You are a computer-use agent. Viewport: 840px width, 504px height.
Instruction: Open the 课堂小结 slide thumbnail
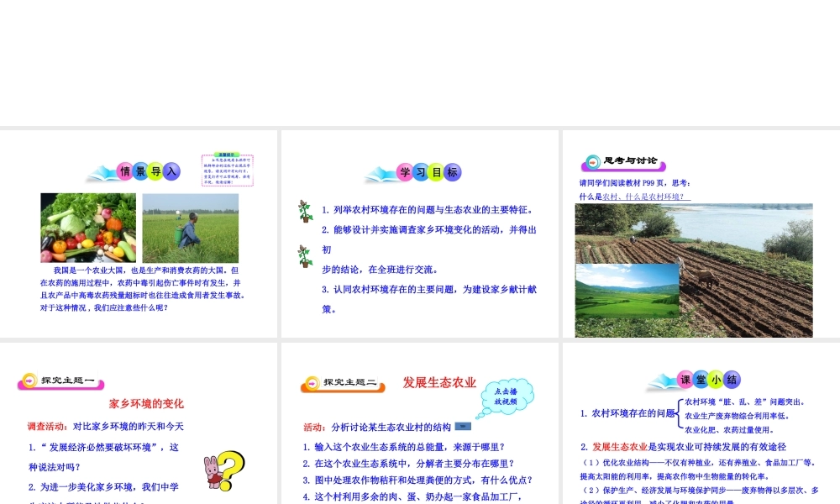pos(701,423)
